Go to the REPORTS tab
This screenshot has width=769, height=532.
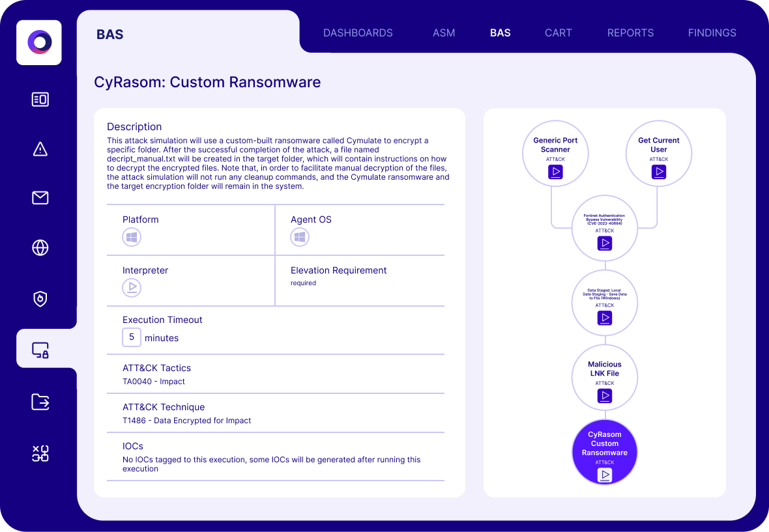click(x=630, y=33)
